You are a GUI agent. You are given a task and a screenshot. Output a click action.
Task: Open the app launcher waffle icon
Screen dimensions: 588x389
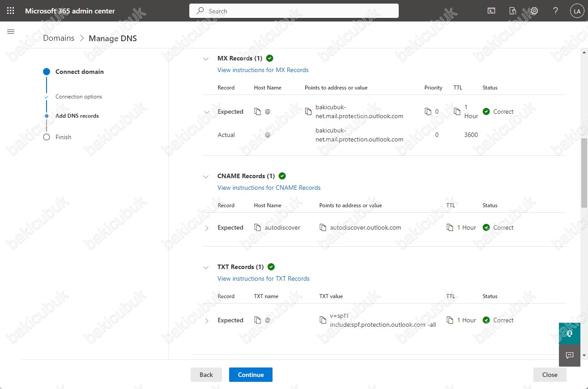point(11,11)
